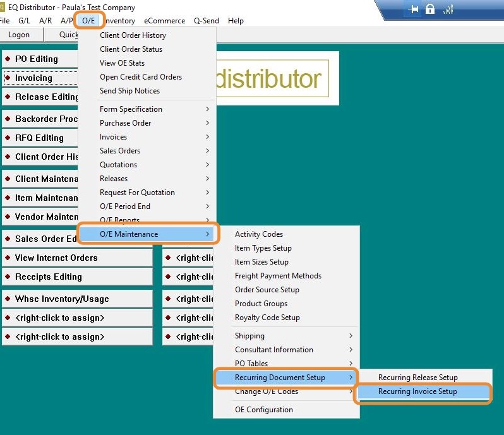Expand the Consultant Information submenu
The image size is (504, 435).
(286, 350)
